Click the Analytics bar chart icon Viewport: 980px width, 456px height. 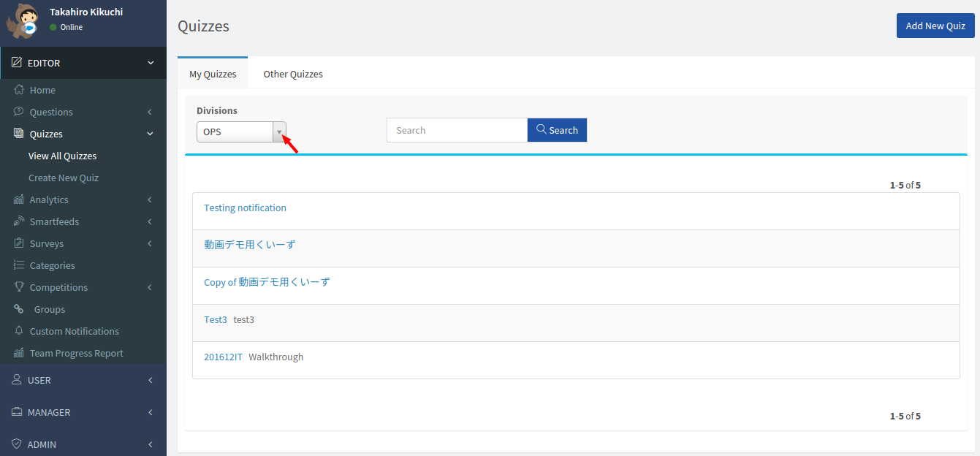(x=19, y=199)
